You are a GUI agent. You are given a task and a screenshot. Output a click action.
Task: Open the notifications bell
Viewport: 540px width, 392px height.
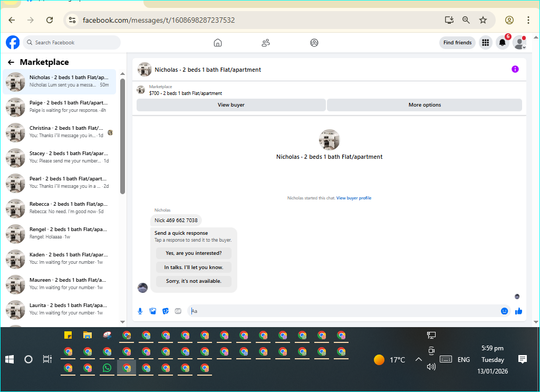click(x=503, y=43)
